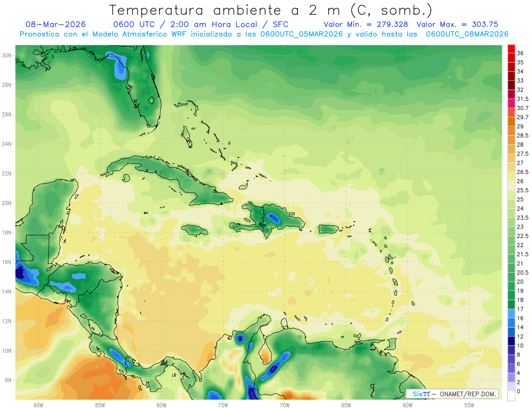Click the legend value '29.7'

pos(523,117)
